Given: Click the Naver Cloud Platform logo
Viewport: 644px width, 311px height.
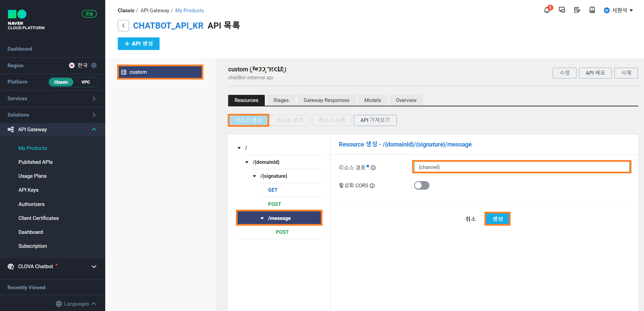Looking at the screenshot, I should coord(26,20).
